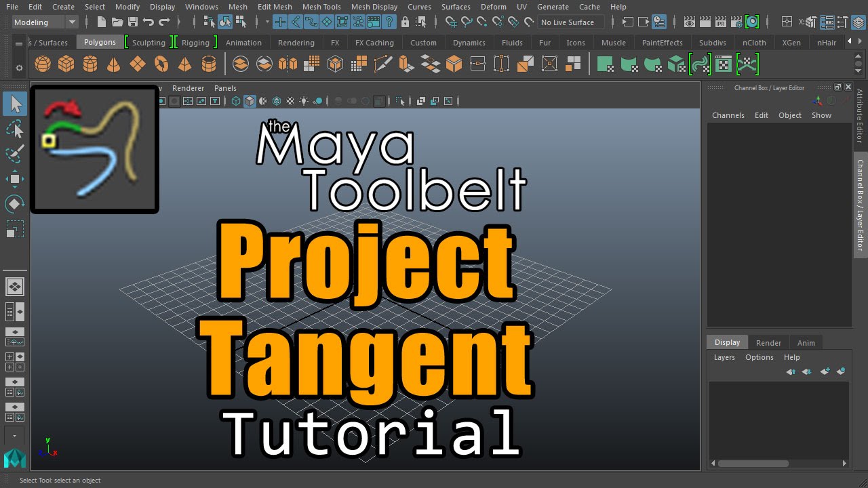Switch to the Render layer tab
This screenshot has width=868, height=488.
click(769, 343)
